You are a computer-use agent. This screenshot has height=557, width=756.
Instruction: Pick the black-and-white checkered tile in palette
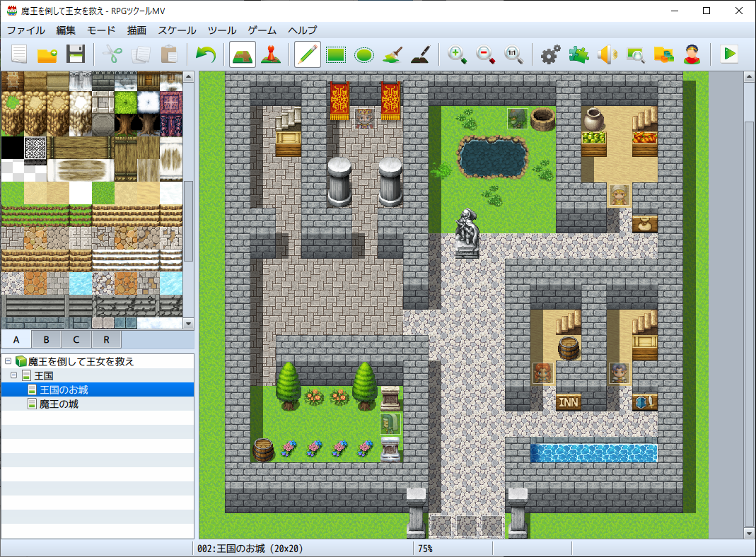[35, 148]
